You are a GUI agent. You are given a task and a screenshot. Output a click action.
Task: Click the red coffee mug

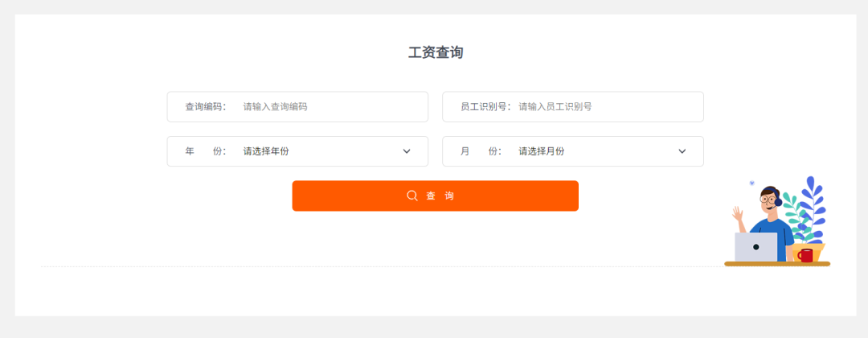pyautogui.click(x=805, y=255)
